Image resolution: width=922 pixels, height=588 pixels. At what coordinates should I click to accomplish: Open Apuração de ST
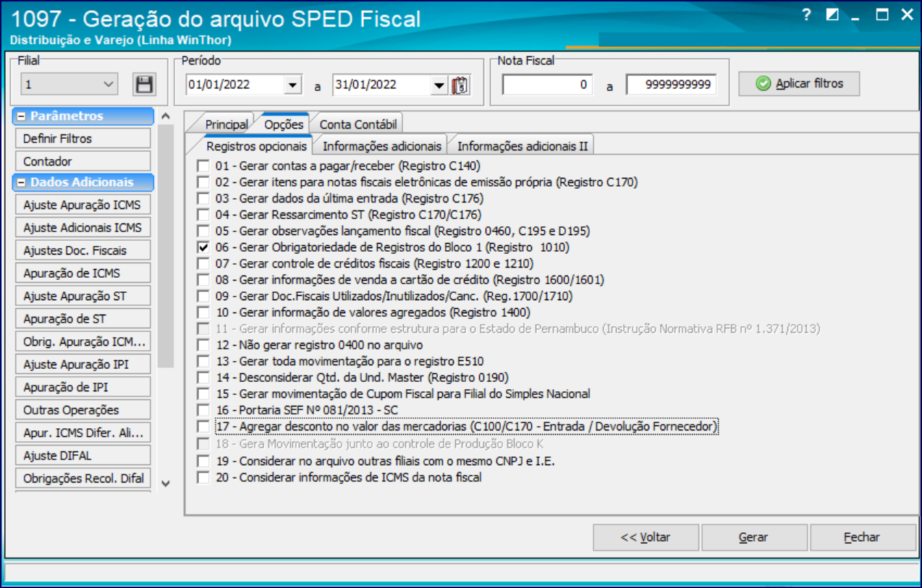point(83,319)
